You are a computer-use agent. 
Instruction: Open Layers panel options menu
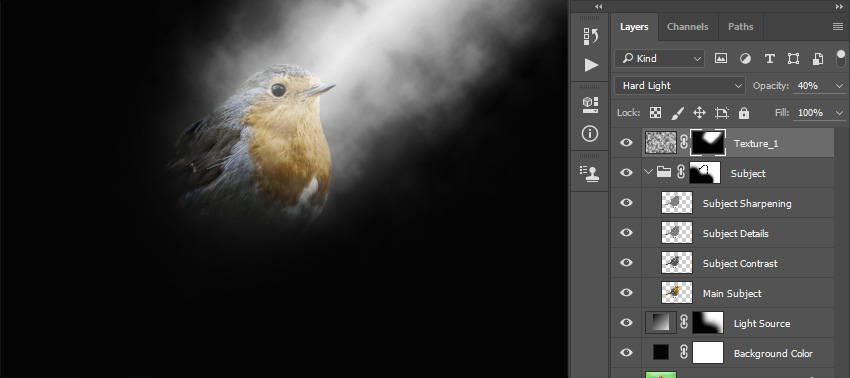pos(838,27)
